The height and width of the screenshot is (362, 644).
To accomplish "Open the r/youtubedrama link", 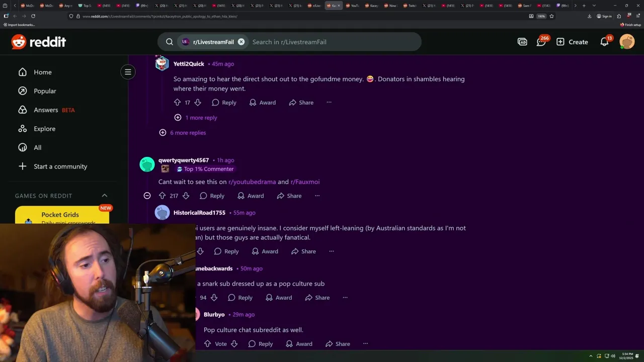I will pos(252,182).
